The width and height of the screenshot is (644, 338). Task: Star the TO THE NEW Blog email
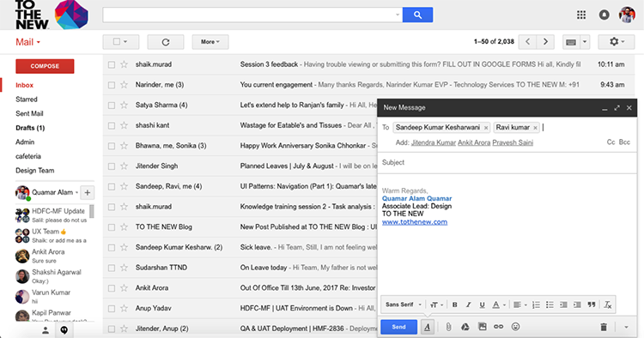(x=124, y=226)
